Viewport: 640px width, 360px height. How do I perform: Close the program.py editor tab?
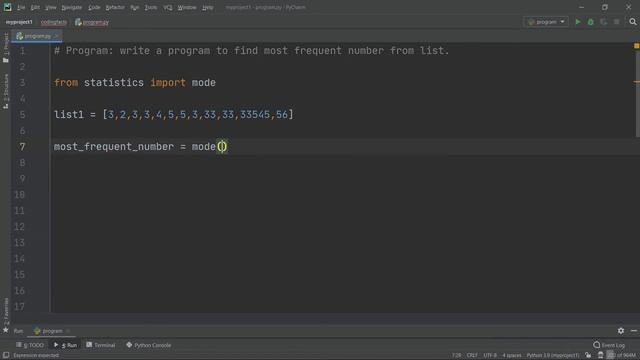[56, 36]
